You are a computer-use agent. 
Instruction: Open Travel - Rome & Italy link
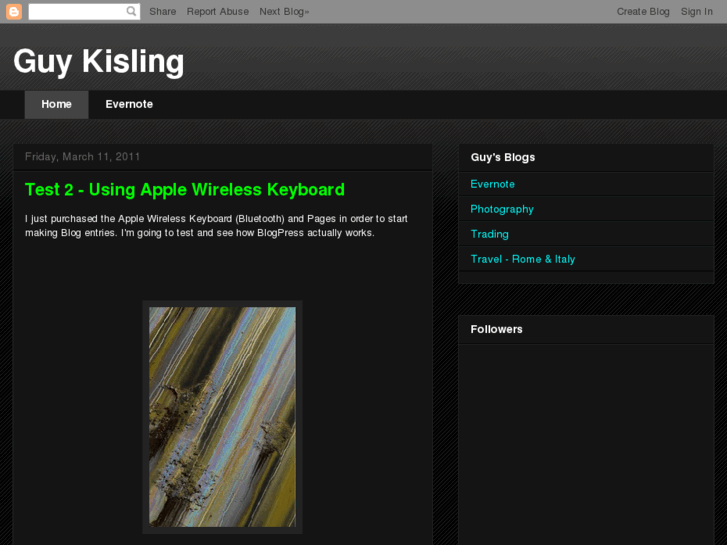pyautogui.click(x=523, y=259)
